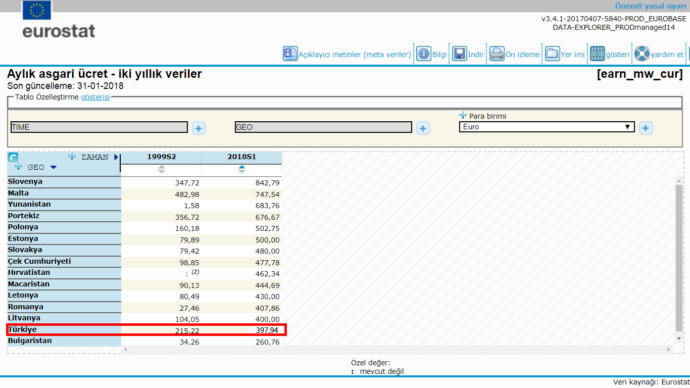Image resolution: width=690 pixels, height=388 pixels.
Task: Click the footnote marker in Hırvatistan 1999S2 cell
Action: 195,272
